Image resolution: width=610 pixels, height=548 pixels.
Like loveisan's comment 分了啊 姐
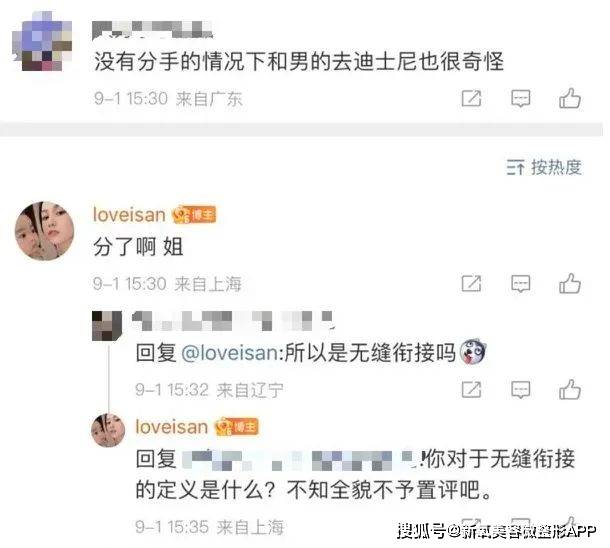click(570, 284)
